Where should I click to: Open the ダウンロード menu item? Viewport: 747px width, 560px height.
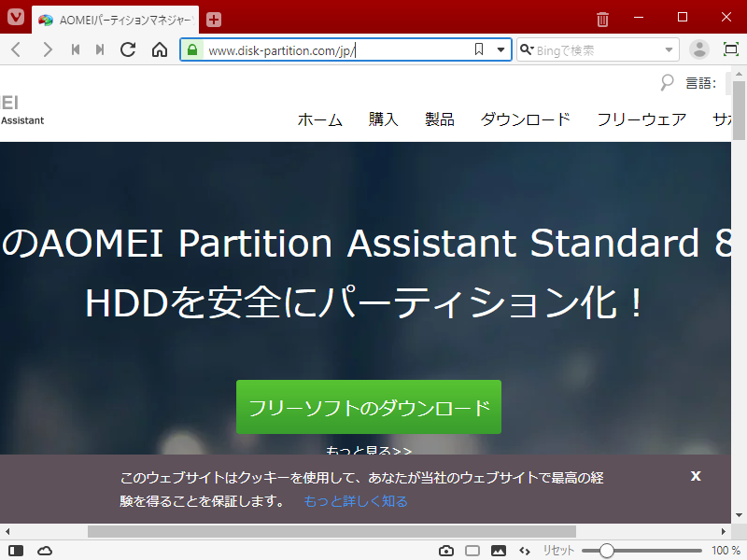point(526,119)
